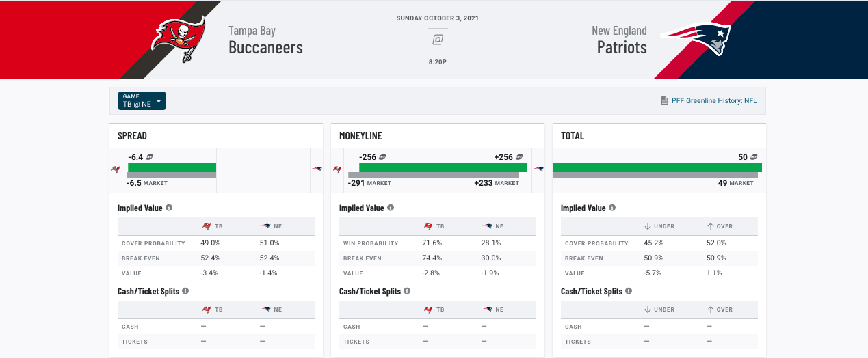Click Tampa Bay Buccaneers team name
868x358 pixels.
tap(265, 40)
